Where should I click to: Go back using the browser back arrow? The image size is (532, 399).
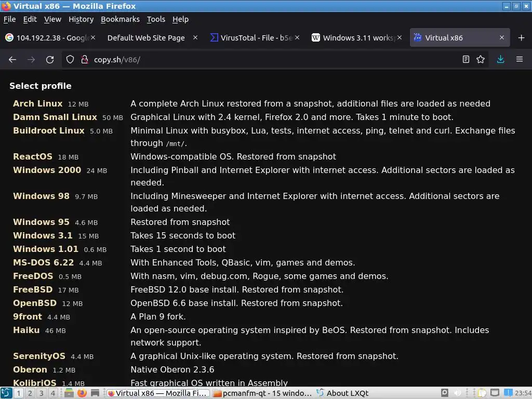(12, 60)
